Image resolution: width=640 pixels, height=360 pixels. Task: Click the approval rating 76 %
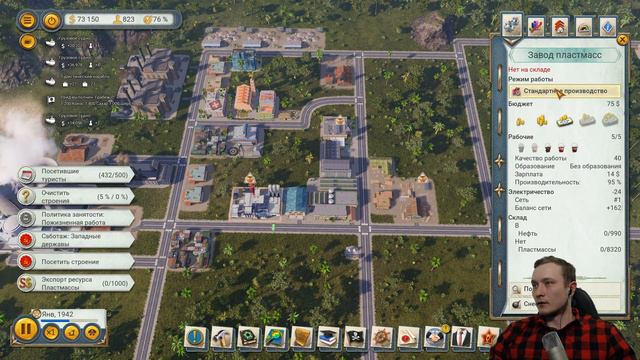pos(157,19)
